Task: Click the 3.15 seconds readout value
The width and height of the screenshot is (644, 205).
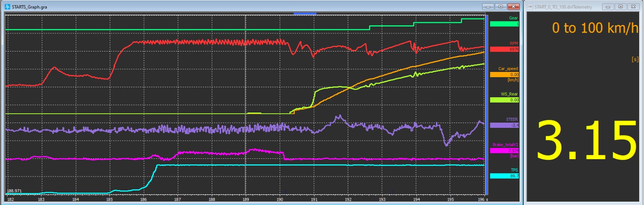Action: tap(586, 141)
